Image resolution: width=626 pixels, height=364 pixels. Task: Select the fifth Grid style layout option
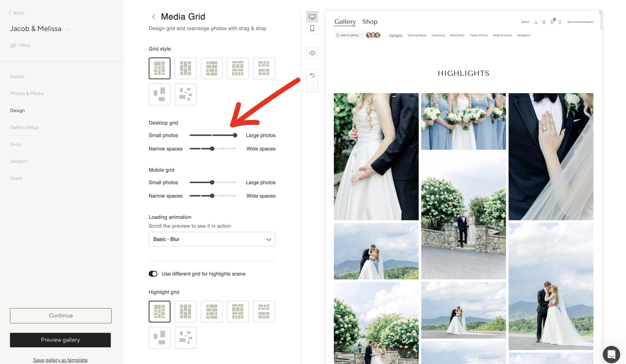click(264, 68)
